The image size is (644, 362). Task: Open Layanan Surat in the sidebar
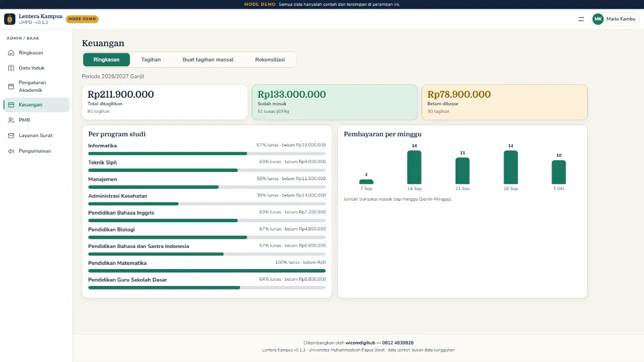tap(36, 136)
